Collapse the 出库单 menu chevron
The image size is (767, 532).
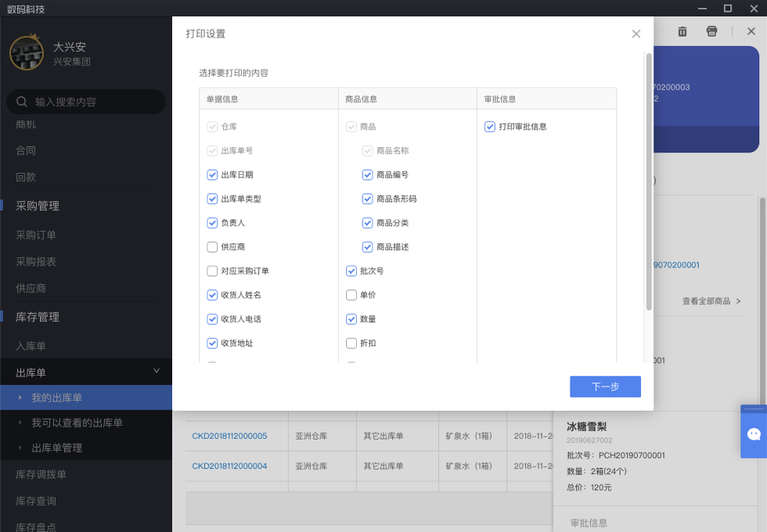coord(156,372)
